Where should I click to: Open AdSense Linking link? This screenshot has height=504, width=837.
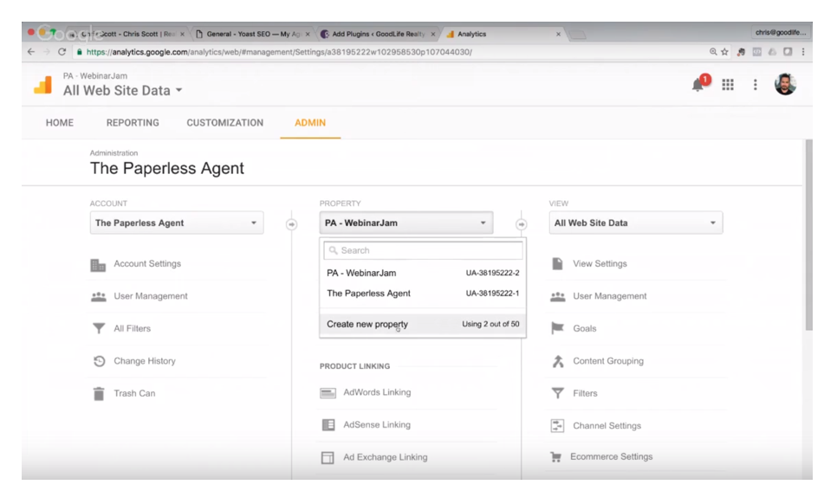tap(377, 425)
